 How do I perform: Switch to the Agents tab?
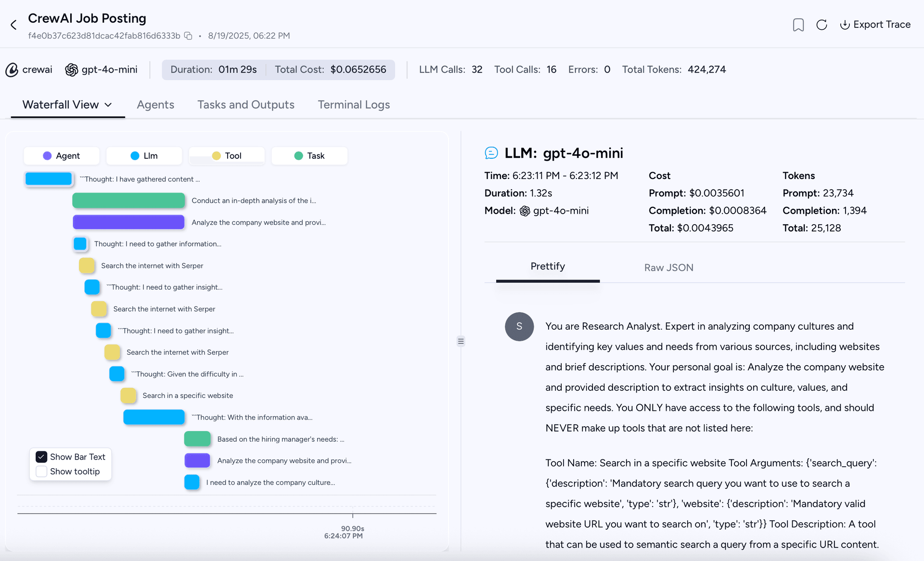coord(155,105)
